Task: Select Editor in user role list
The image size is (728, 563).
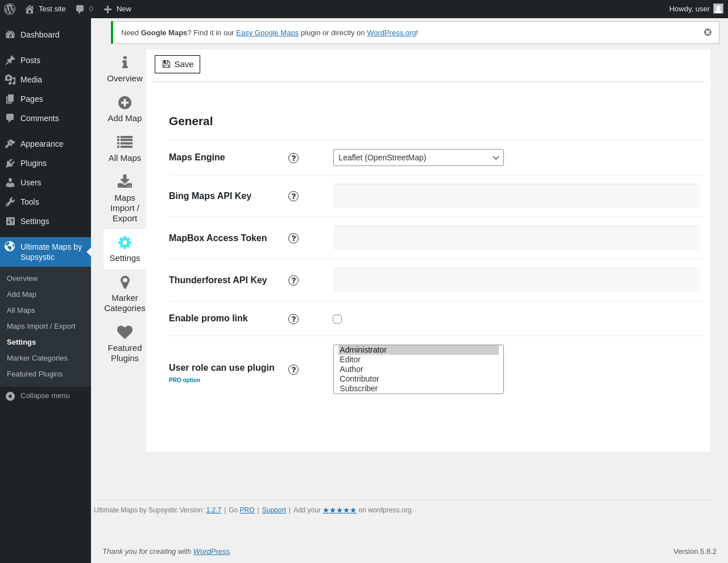Action: point(350,359)
